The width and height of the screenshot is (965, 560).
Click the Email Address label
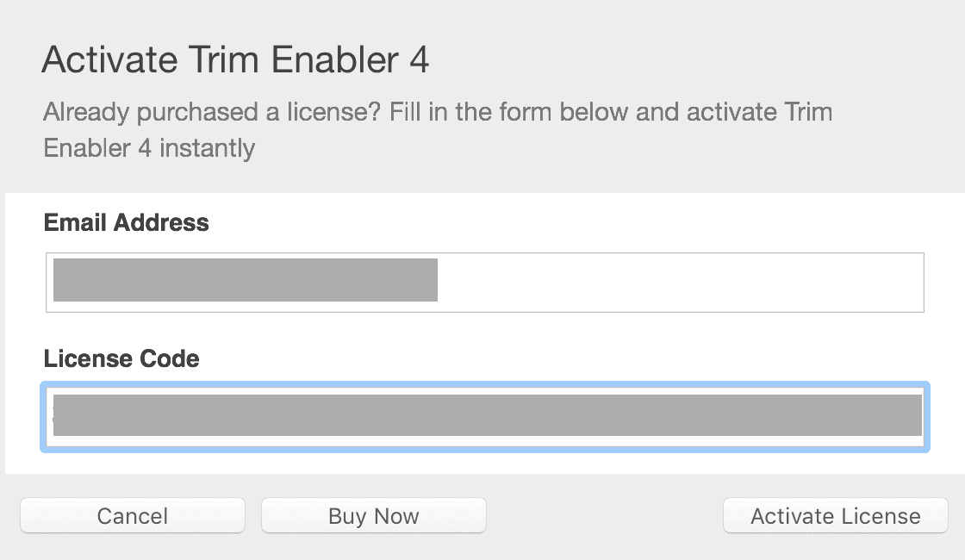(126, 223)
